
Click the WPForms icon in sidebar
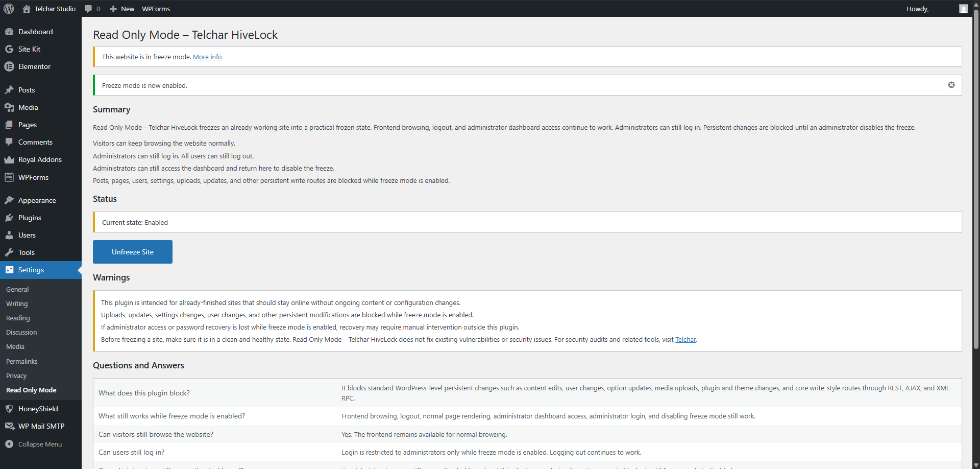(9, 177)
